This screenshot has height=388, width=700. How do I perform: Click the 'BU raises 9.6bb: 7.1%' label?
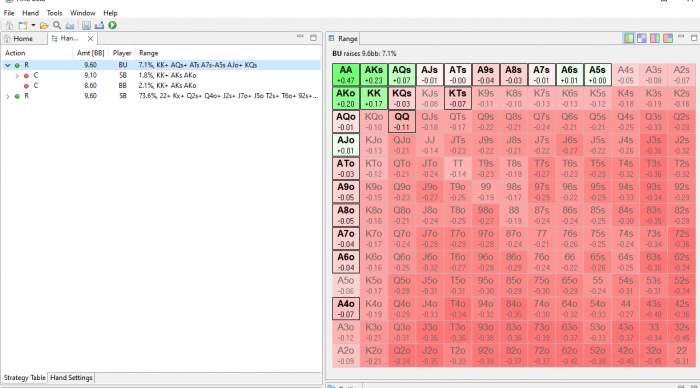pos(364,54)
